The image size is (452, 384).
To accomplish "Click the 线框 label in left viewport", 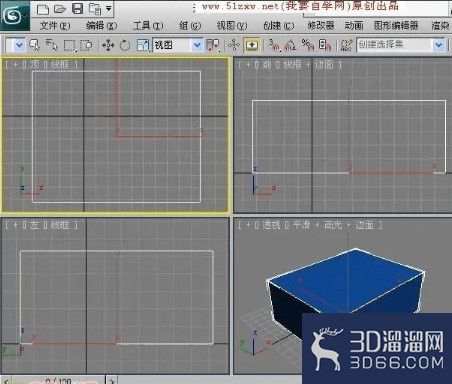I will click(x=61, y=225).
